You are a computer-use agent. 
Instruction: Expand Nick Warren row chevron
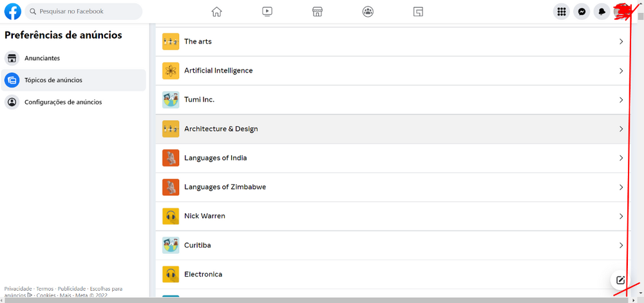click(621, 216)
